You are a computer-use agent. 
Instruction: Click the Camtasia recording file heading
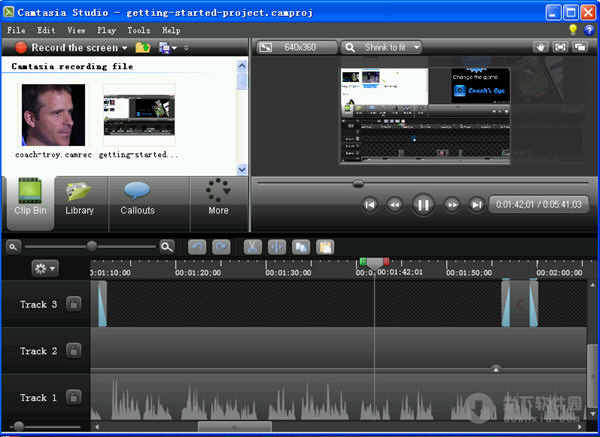pyautogui.click(x=72, y=67)
